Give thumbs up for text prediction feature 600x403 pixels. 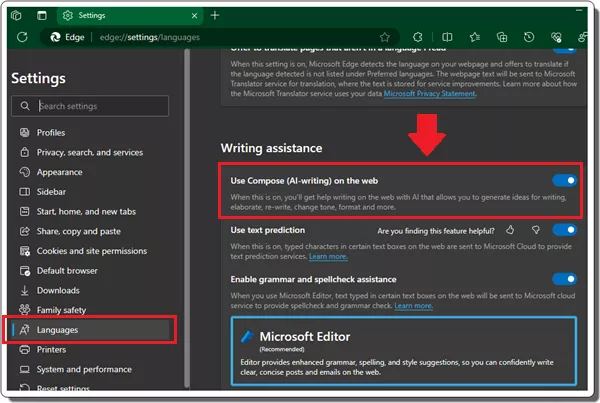(x=510, y=230)
